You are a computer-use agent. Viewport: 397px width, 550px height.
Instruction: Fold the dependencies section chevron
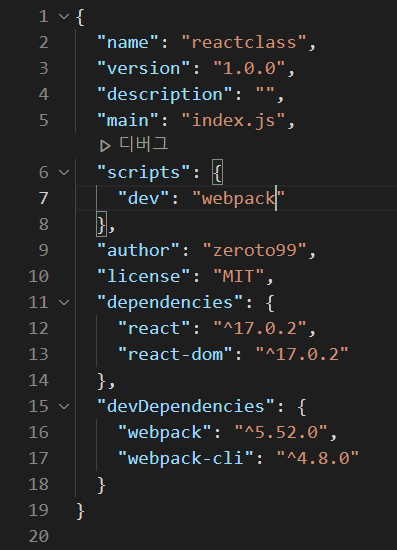coord(64,302)
